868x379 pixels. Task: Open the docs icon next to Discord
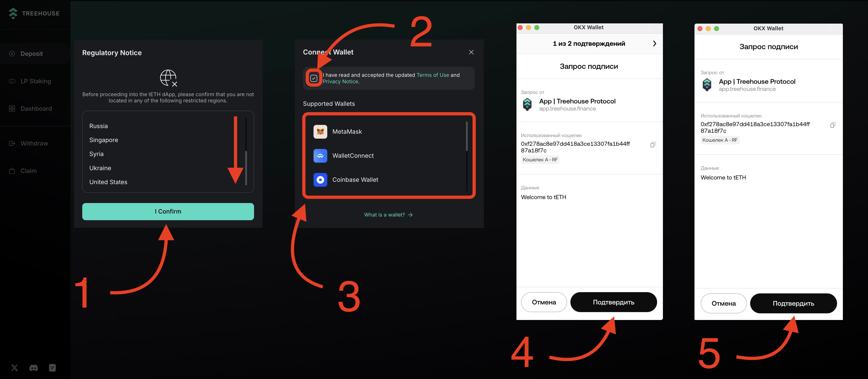pos(52,368)
